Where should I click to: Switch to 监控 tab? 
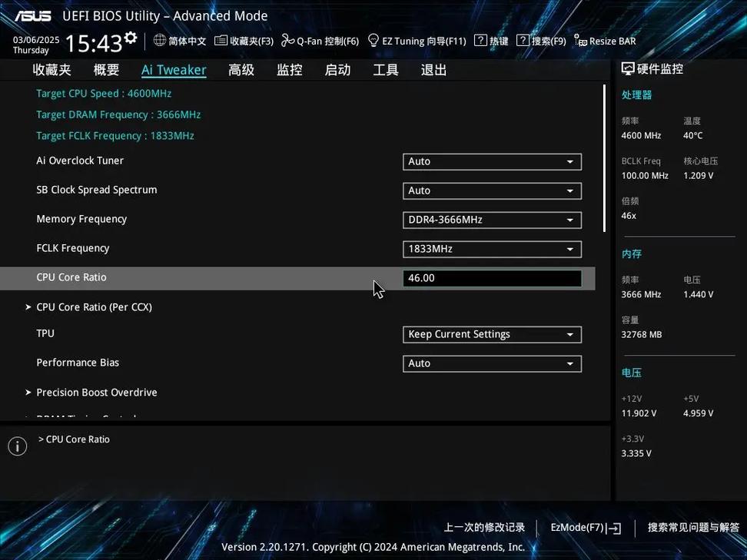coord(290,70)
